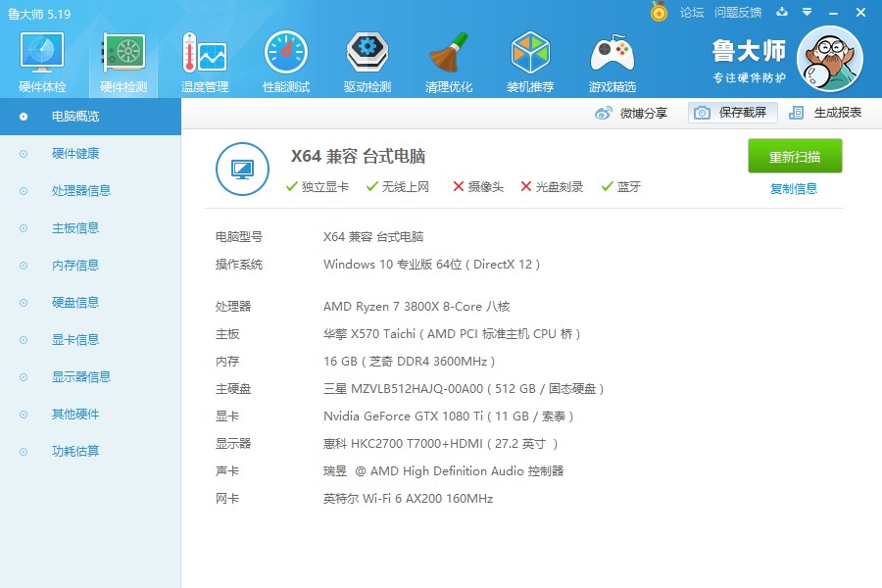Screen dimensions: 882x588
Task: Open the title bar dropdown menu arrow
Action: pos(807,12)
